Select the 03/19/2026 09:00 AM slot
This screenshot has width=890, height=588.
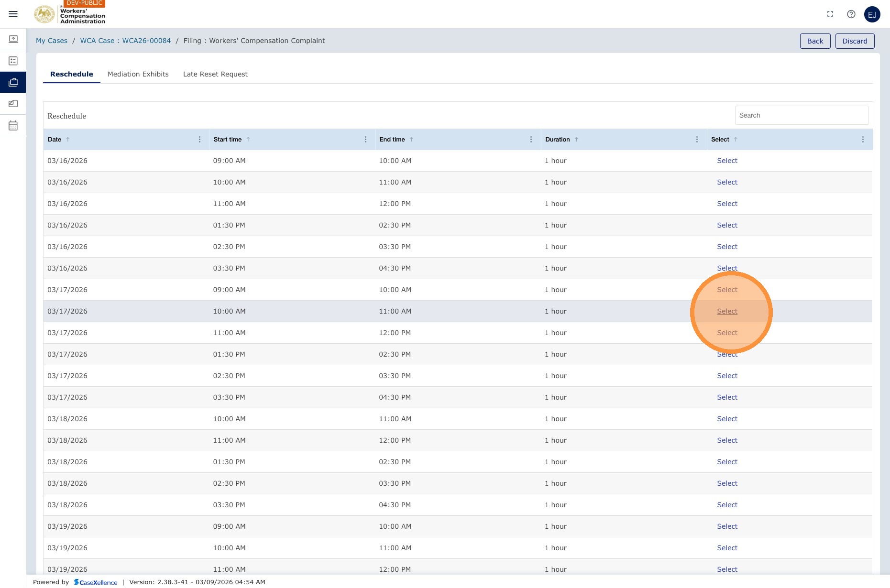727,526
